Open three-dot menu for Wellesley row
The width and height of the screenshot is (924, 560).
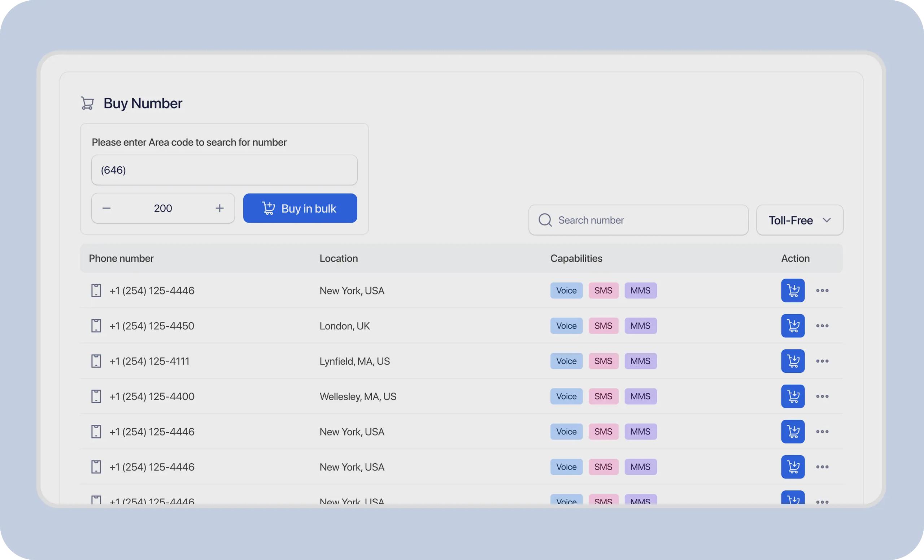coord(822,396)
